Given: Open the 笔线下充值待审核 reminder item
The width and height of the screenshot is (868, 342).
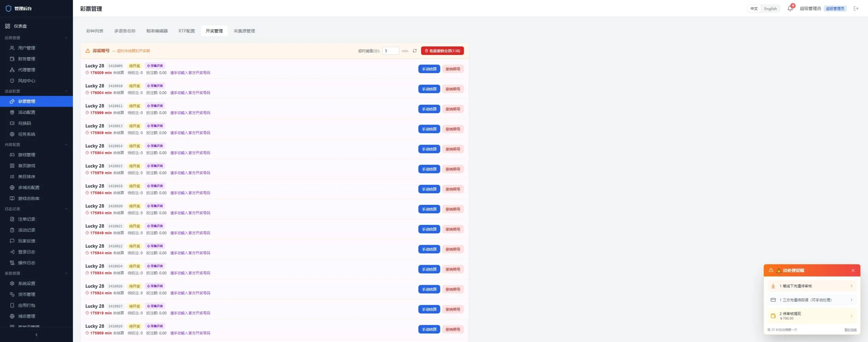Looking at the screenshot, I should click(812, 286).
